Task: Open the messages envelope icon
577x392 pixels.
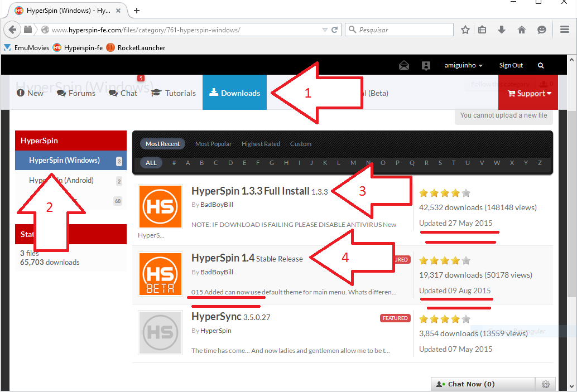Action: 404,65
